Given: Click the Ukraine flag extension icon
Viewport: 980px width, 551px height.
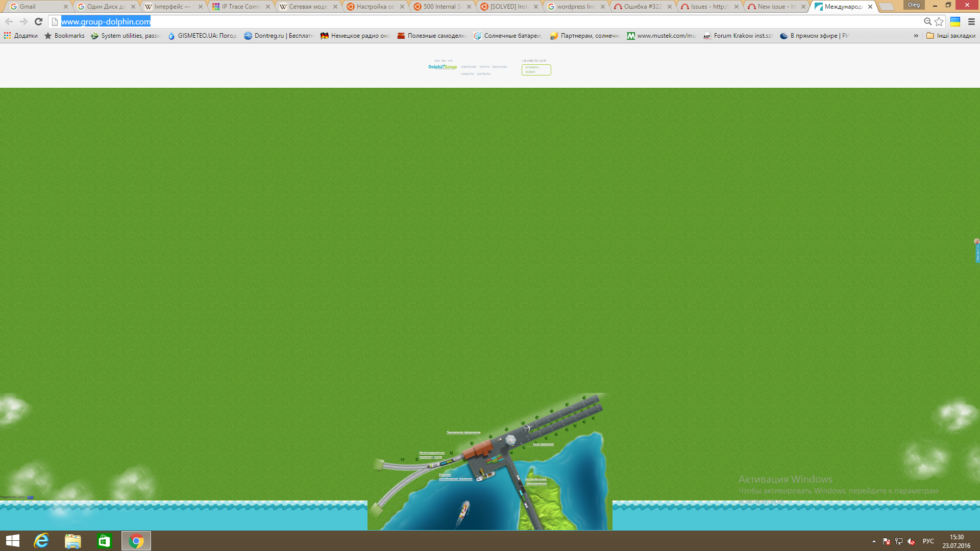Looking at the screenshot, I should (955, 21).
